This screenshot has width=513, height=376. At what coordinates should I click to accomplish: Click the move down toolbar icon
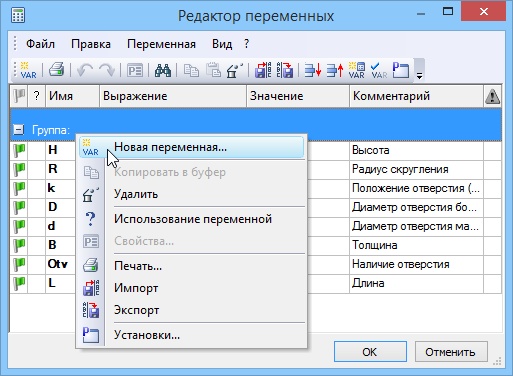point(313,70)
